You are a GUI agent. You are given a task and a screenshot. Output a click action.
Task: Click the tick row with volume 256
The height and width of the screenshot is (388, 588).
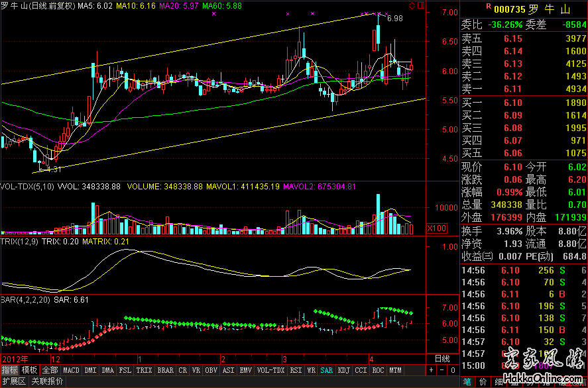pos(524,270)
